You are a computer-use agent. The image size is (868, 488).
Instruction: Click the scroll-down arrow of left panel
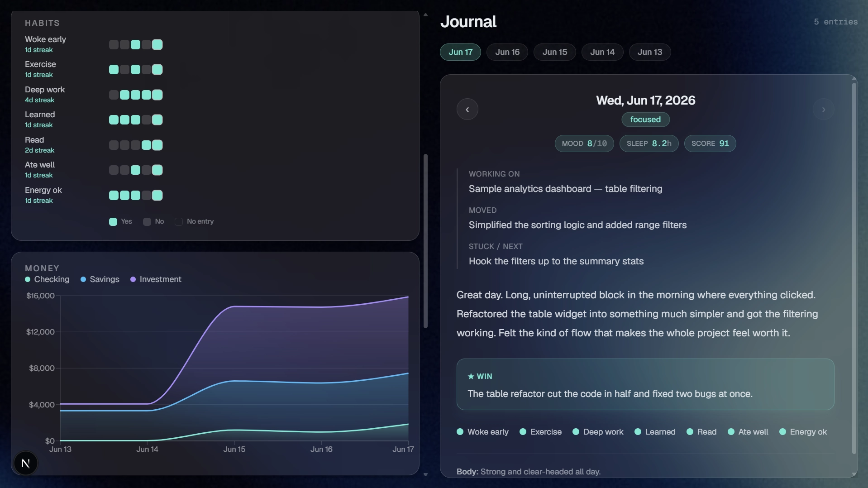click(x=425, y=474)
